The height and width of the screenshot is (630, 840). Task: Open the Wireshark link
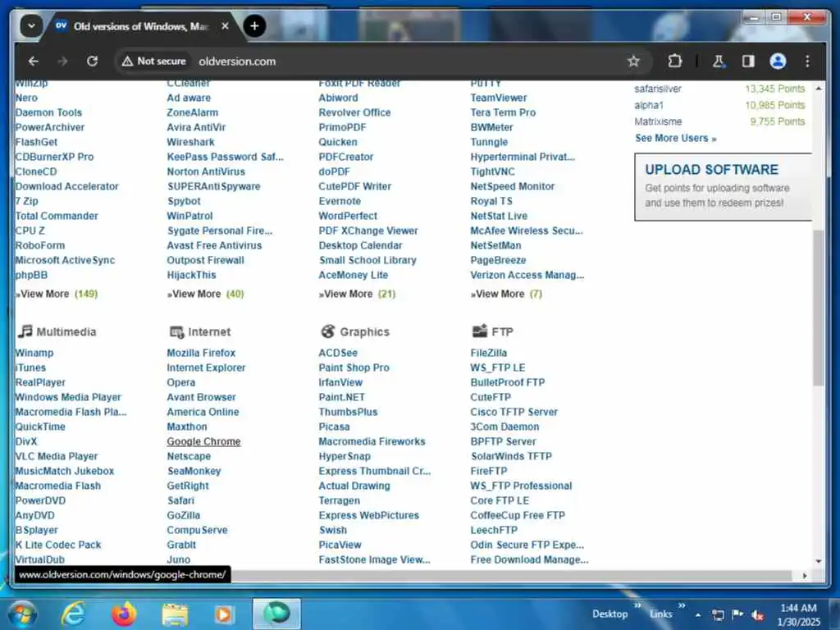[190, 142]
